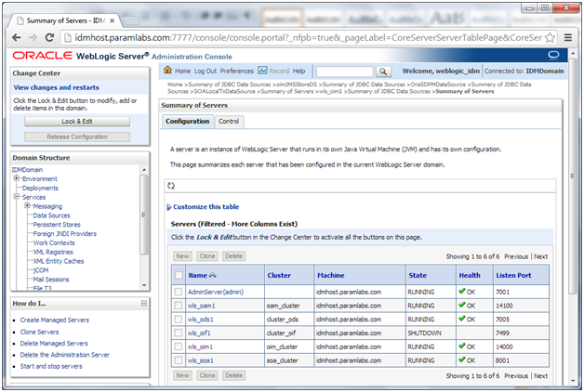Click the search magnifier button

point(383,72)
